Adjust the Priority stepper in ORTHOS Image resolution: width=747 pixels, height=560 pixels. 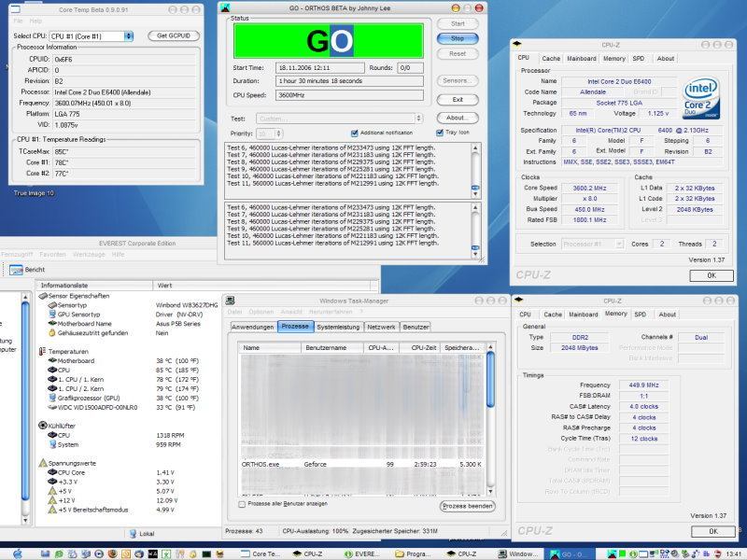[278, 133]
